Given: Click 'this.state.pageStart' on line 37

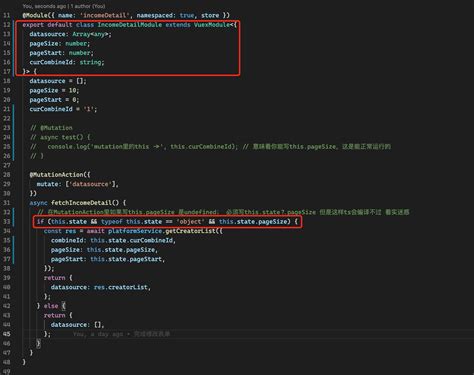Looking at the screenshot, I should tap(126, 259).
